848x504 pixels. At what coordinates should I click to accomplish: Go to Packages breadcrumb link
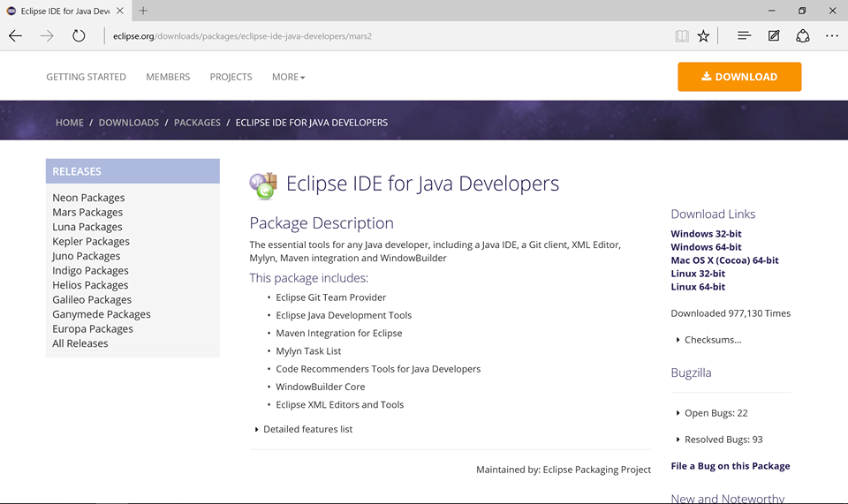[197, 123]
